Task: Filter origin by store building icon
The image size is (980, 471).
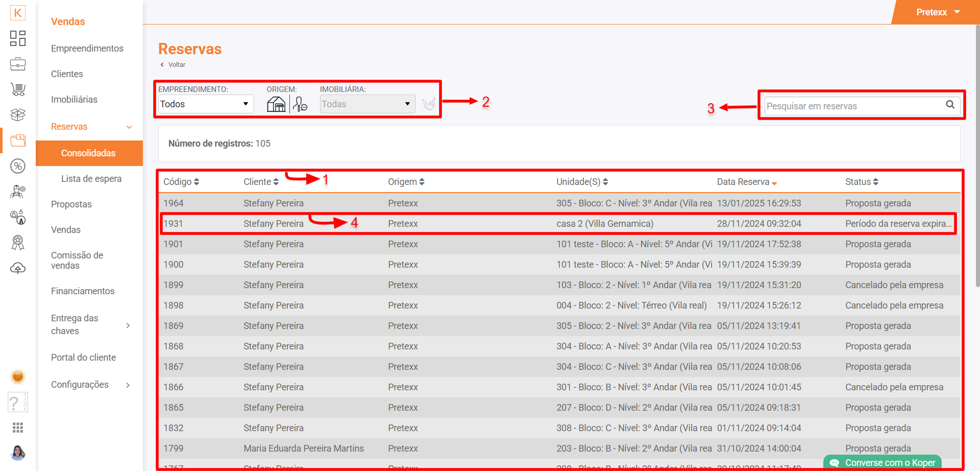Action: tap(276, 104)
